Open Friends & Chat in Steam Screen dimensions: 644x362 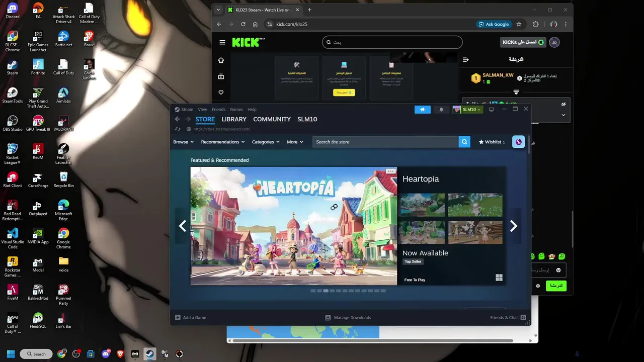click(x=508, y=318)
